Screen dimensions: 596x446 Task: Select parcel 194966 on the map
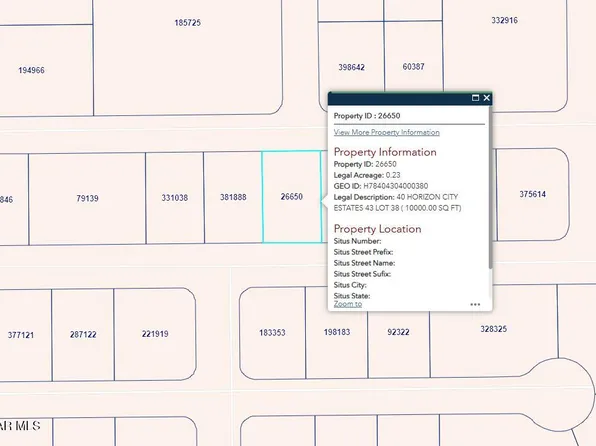[x=31, y=70]
